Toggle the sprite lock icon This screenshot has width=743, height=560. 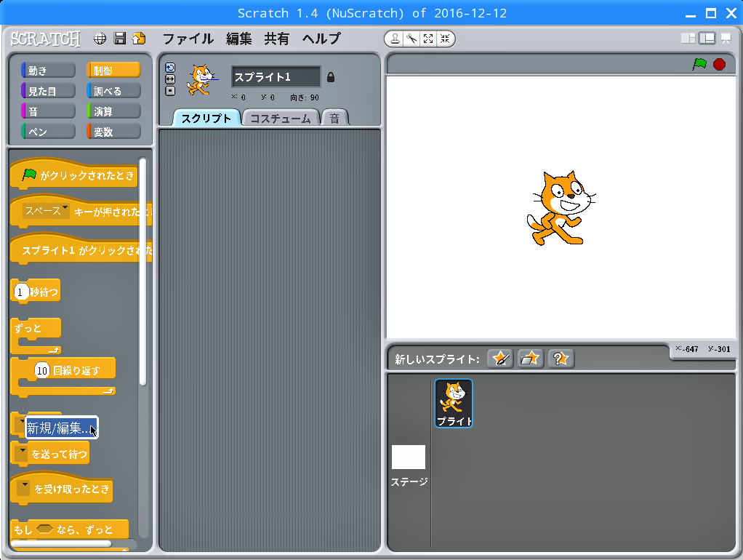coord(331,77)
